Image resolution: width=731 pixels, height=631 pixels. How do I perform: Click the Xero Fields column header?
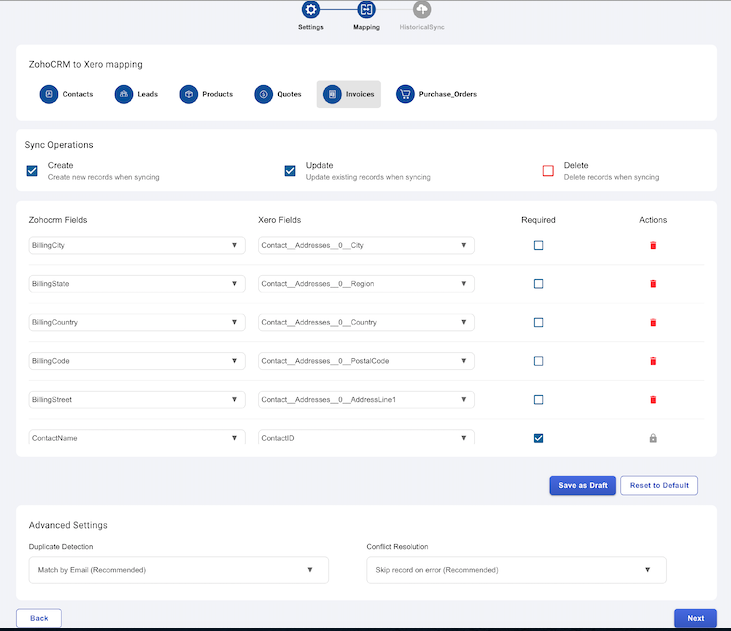click(280, 220)
